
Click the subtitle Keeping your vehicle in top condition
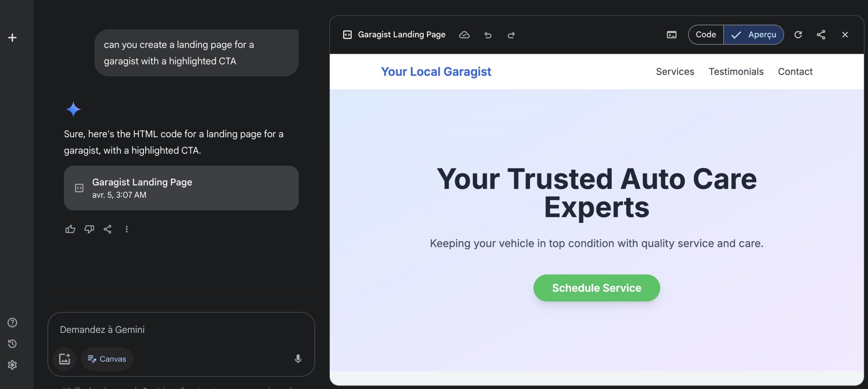point(596,243)
